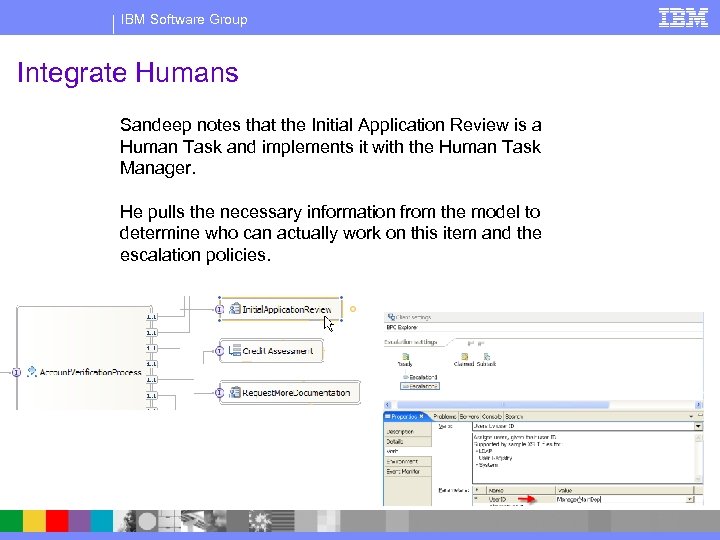Select the Subtask state icon

pyautogui.click(x=486, y=356)
